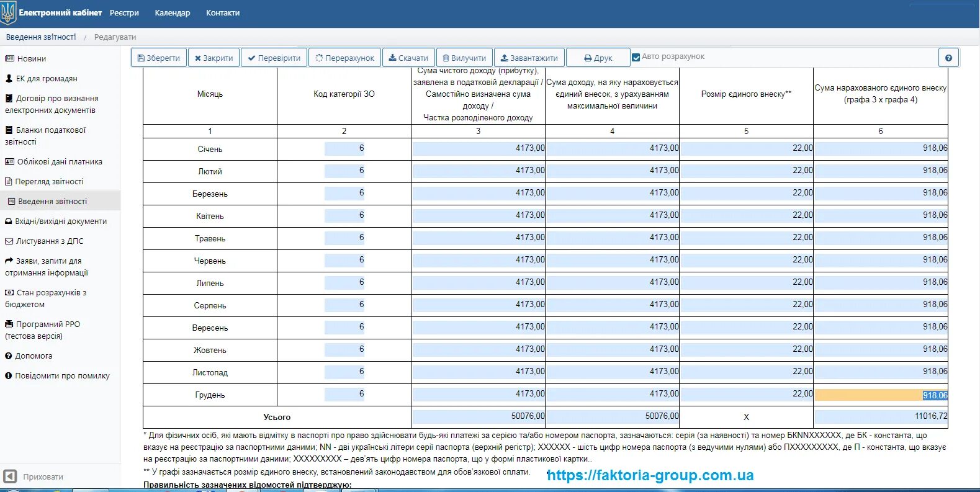Click the person icon beside ЕК для громадян
This screenshot has width=980, height=492.
(x=9, y=78)
